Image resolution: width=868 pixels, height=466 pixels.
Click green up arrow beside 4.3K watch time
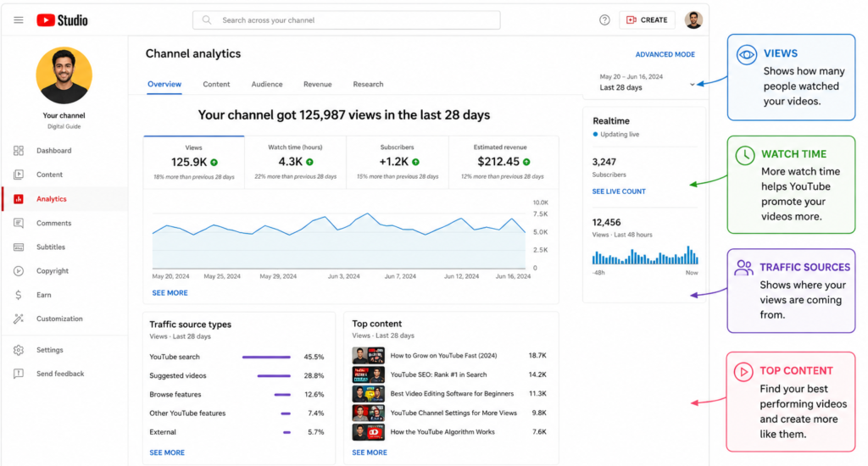coord(310,162)
